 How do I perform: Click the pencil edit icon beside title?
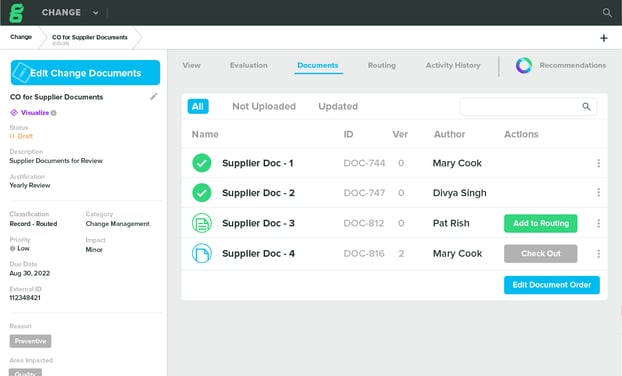click(154, 96)
